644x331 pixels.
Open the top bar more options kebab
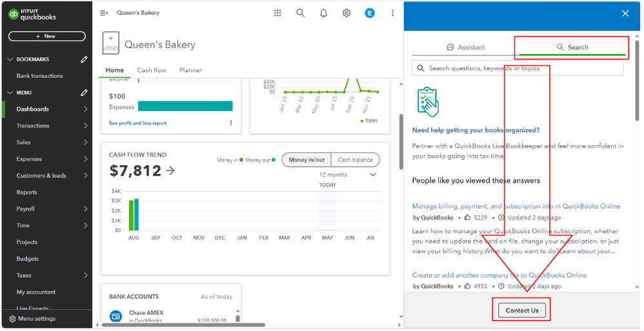coord(392,13)
